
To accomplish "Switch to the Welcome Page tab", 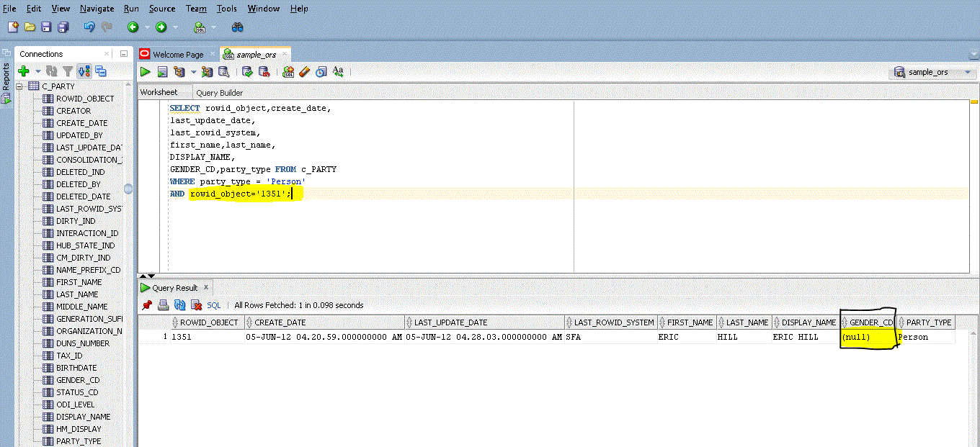I will [x=177, y=55].
